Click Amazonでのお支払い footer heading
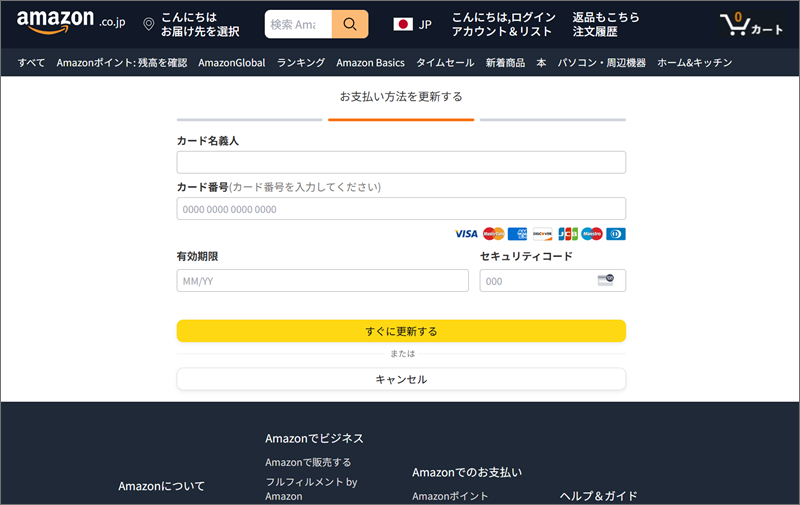This screenshot has height=505, width=800. pyautogui.click(x=467, y=472)
